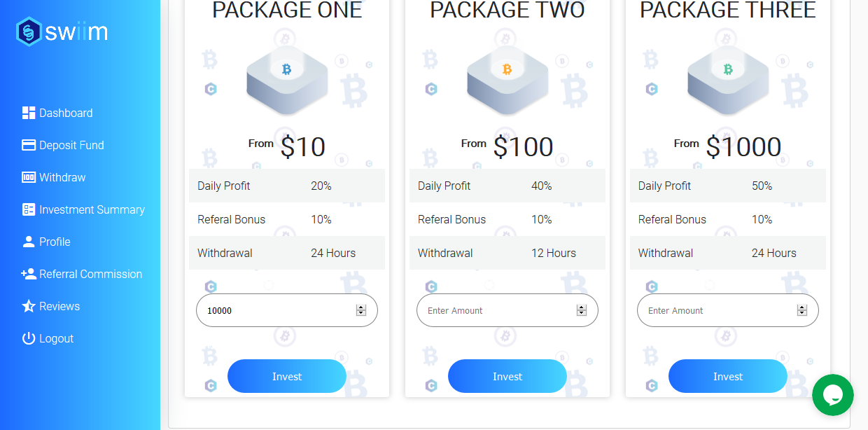Image resolution: width=868 pixels, height=430 pixels.
Task: Click the Deposit Fund card icon
Action: point(29,145)
